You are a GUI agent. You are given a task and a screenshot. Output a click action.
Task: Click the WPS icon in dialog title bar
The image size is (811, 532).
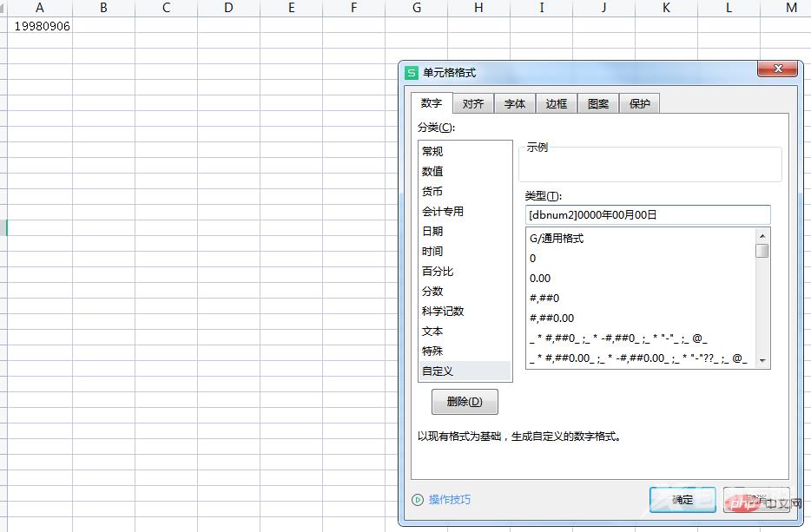coord(412,73)
